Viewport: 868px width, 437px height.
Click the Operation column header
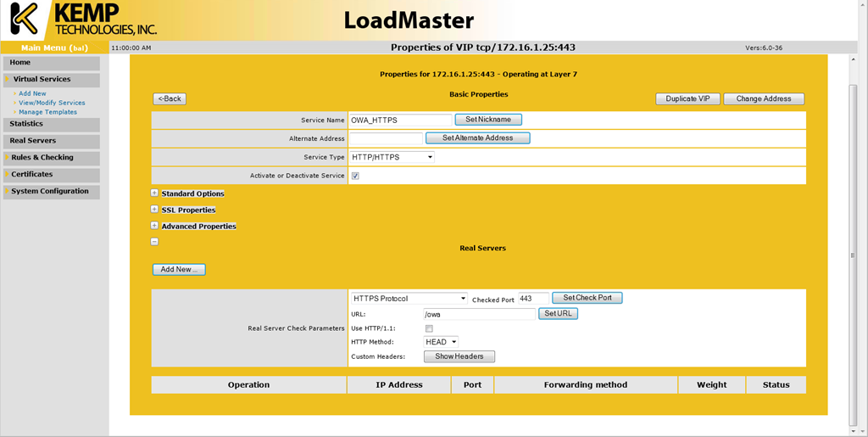(x=249, y=385)
